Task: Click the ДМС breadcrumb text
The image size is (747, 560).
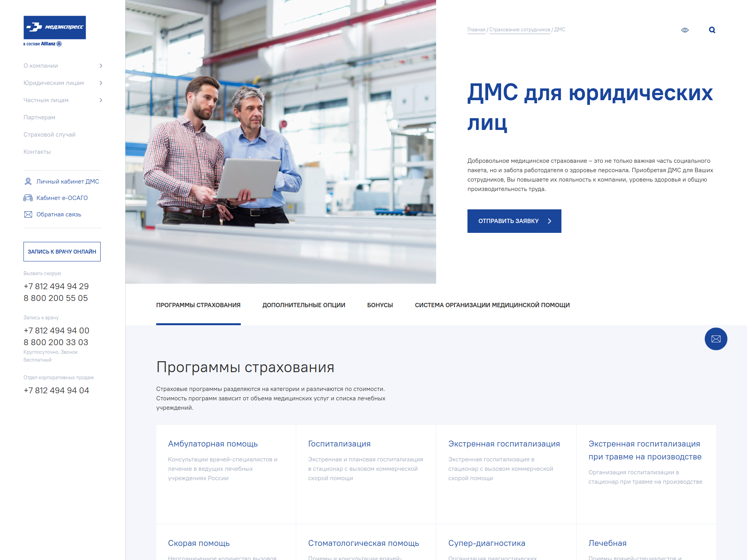Action: 560,30
